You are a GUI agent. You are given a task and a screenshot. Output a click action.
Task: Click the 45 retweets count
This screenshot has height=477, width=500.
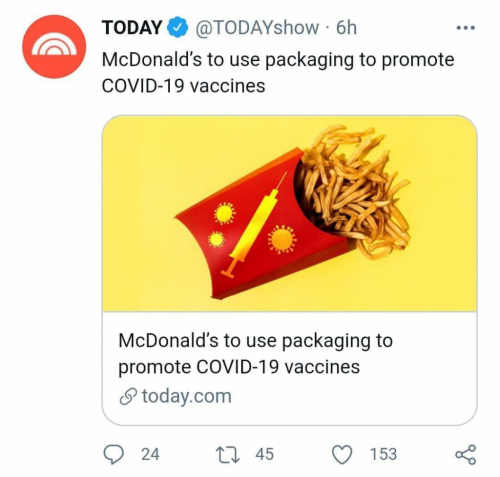264,454
